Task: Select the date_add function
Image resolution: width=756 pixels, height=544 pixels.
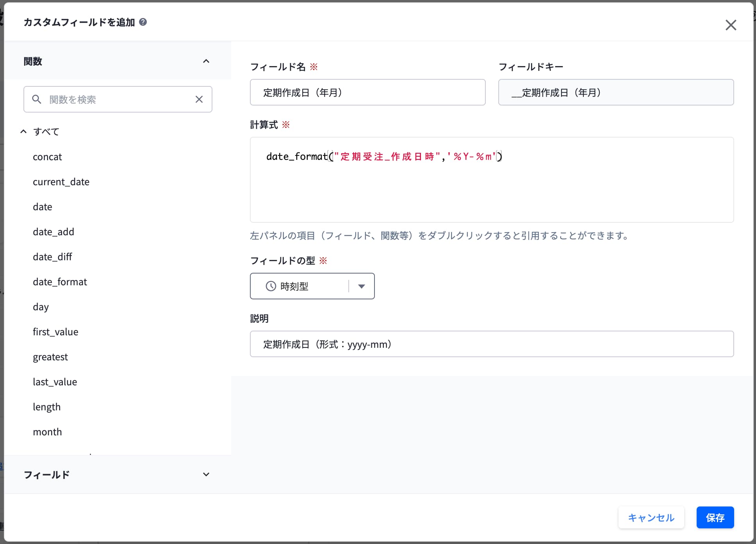Action: [x=53, y=232]
